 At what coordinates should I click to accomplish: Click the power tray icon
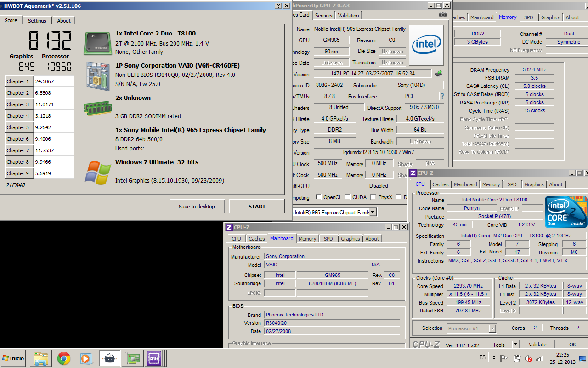[517, 358]
